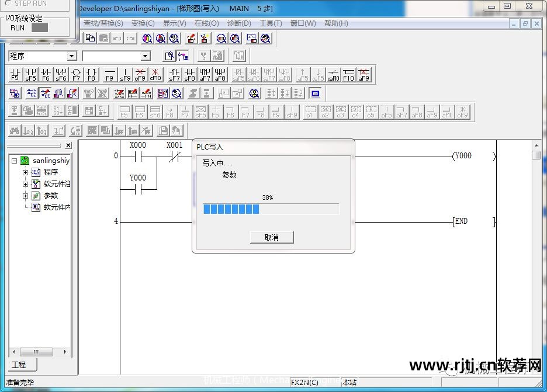Insert parallel closed contact (sF6)
The height and width of the screenshot is (392, 547).
click(x=61, y=75)
